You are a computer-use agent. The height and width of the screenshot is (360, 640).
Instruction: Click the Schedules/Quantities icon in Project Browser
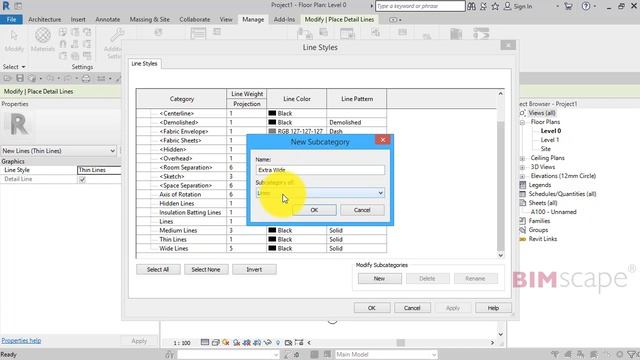coord(522,194)
